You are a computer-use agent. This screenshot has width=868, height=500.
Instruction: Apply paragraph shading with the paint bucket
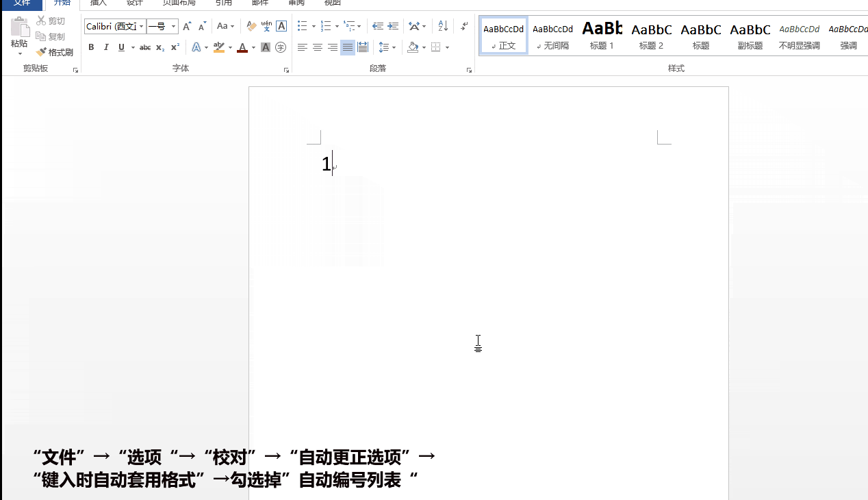click(x=413, y=47)
